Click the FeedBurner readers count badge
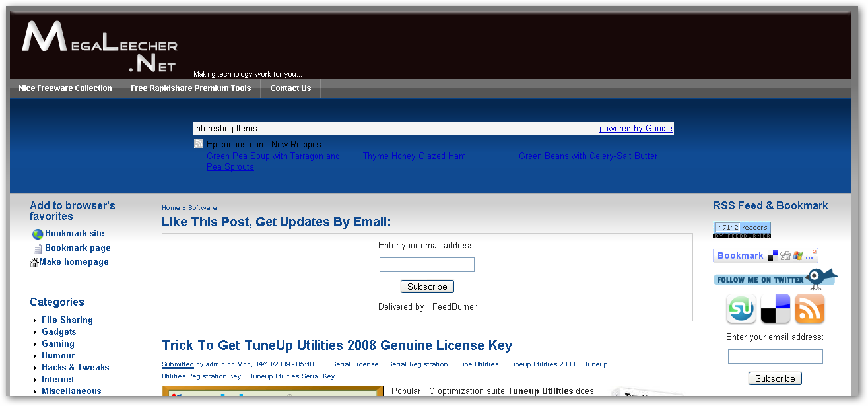Image resolution: width=868 pixels, height=406 pixels. tap(742, 230)
